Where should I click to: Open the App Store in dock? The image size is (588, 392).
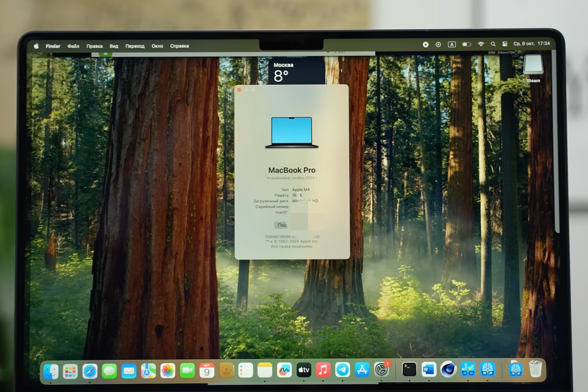(x=362, y=370)
